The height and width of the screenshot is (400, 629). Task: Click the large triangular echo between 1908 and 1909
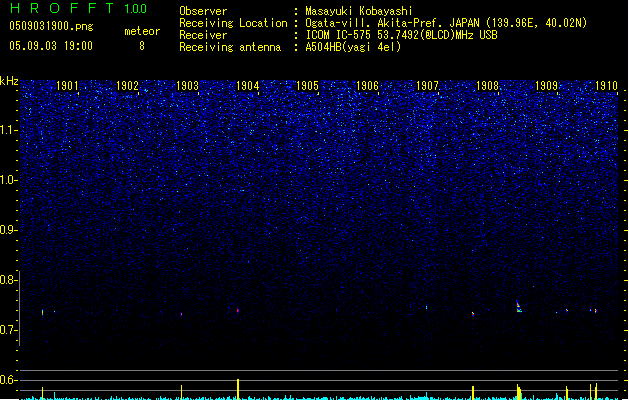point(518,307)
